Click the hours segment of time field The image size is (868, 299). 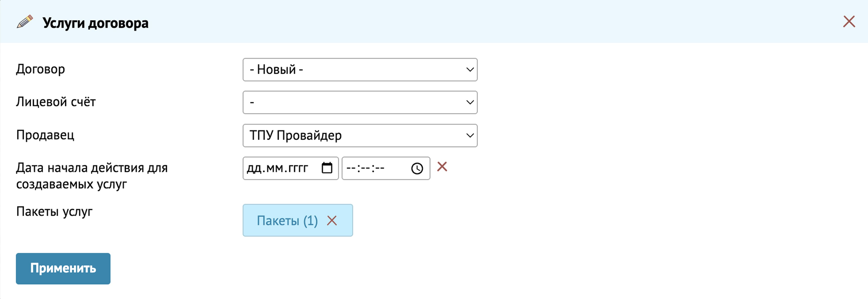click(351, 168)
